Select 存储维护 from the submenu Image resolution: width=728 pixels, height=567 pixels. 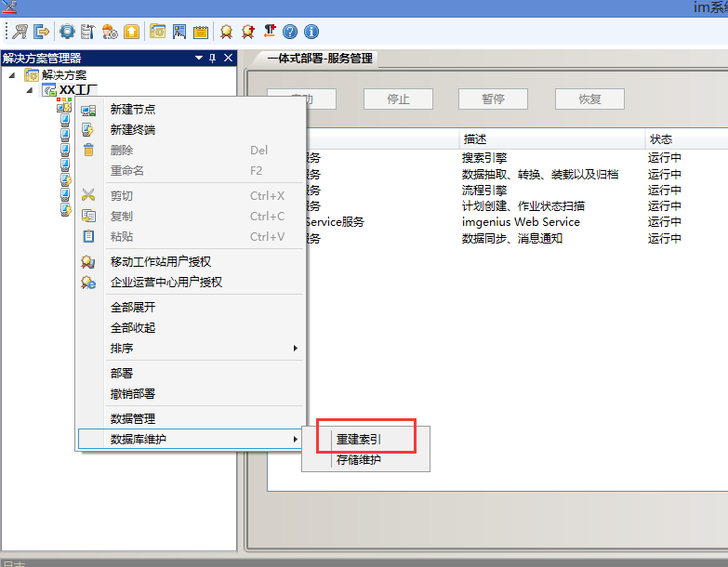pyautogui.click(x=359, y=460)
